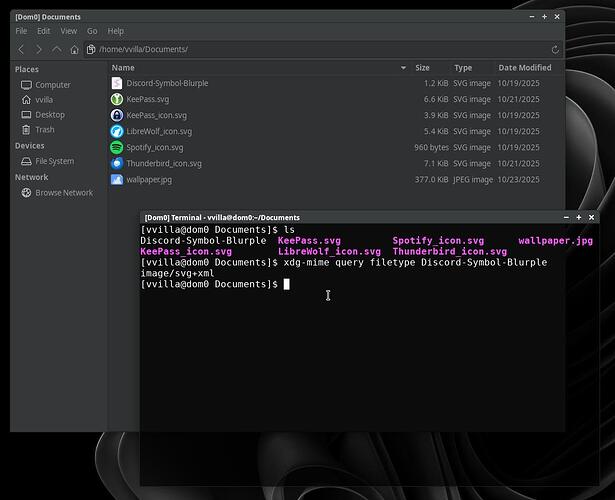The height and width of the screenshot is (500, 615).
Task: Click the JPEG image type cell
Action: tap(473, 180)
